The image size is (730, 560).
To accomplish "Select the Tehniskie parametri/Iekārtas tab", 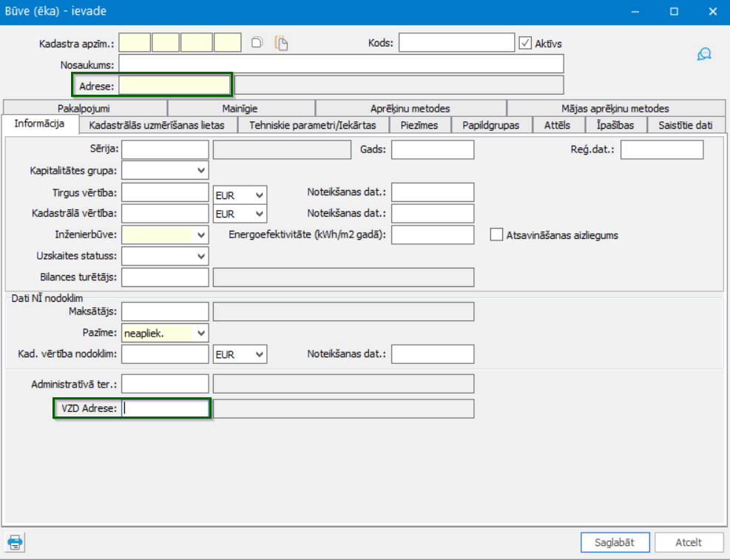I will [x=312, y=125].
